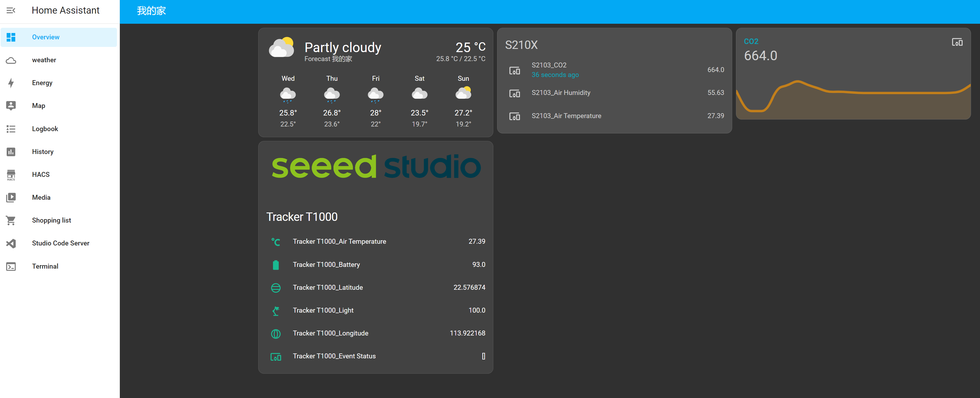Click the Media play-library icon
Image resolution: width=980 pixels, height=398 pixels.
coord(11,197)
